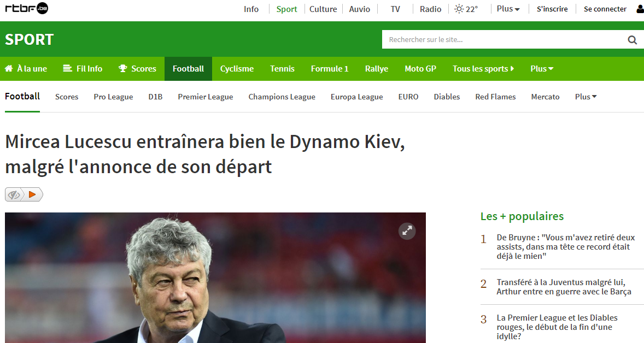Open Champions League page
Screen dimensions: 644x343
(x=282, y=97)
